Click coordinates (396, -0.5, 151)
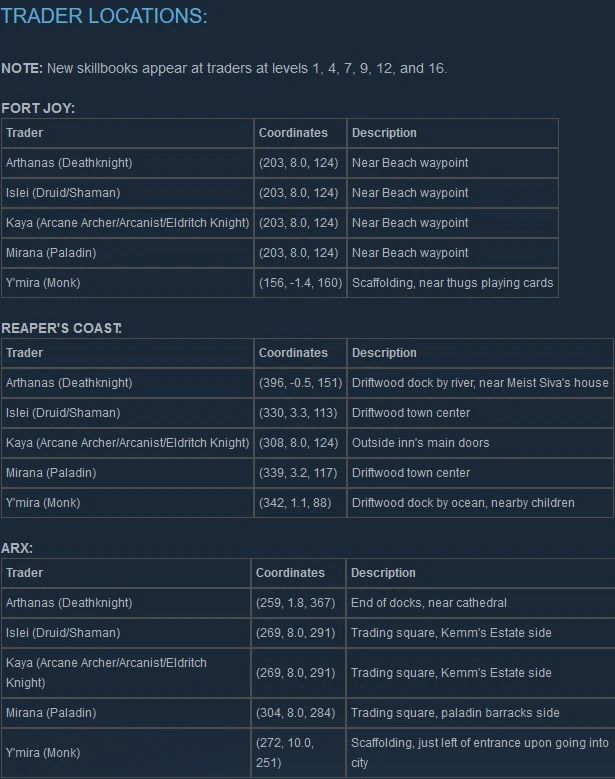The image size is (615, 779). click(x=300, y=383)
